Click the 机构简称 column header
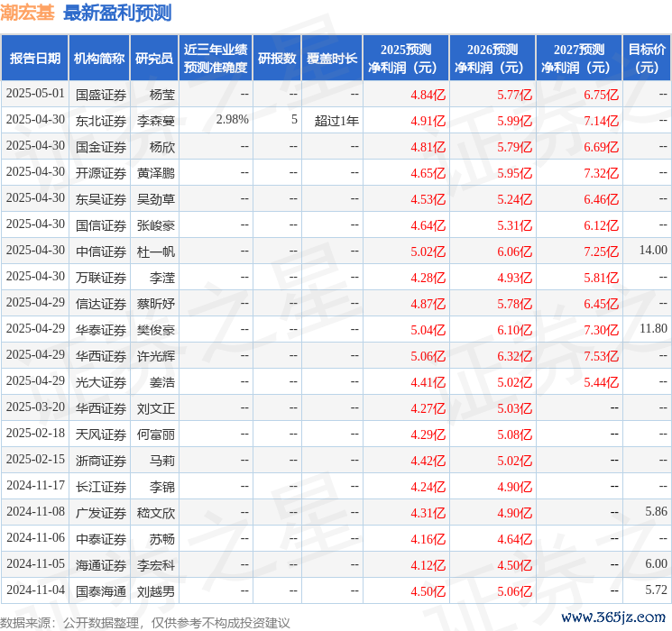The width and height of the screenshot is (672, 631). [99, 59]
